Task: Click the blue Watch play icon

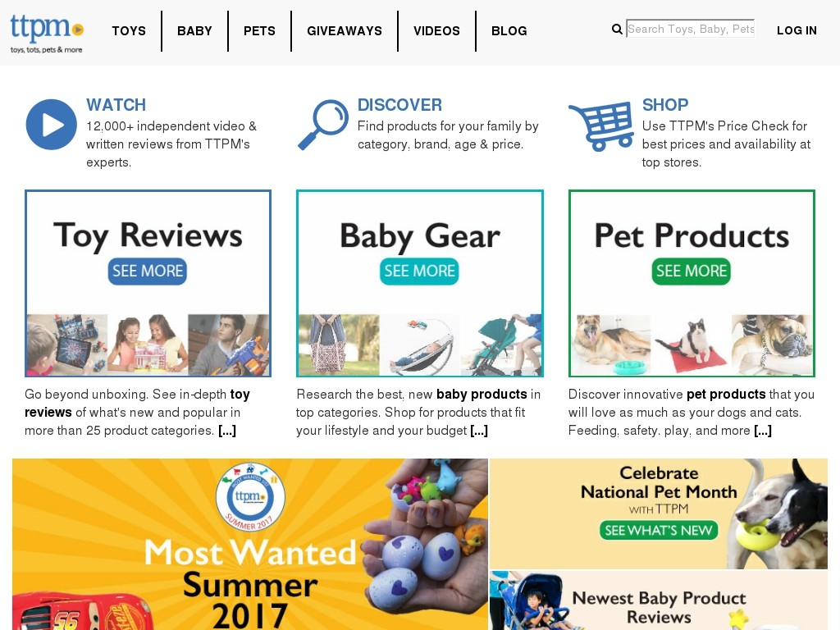Action: pos(52,125)
